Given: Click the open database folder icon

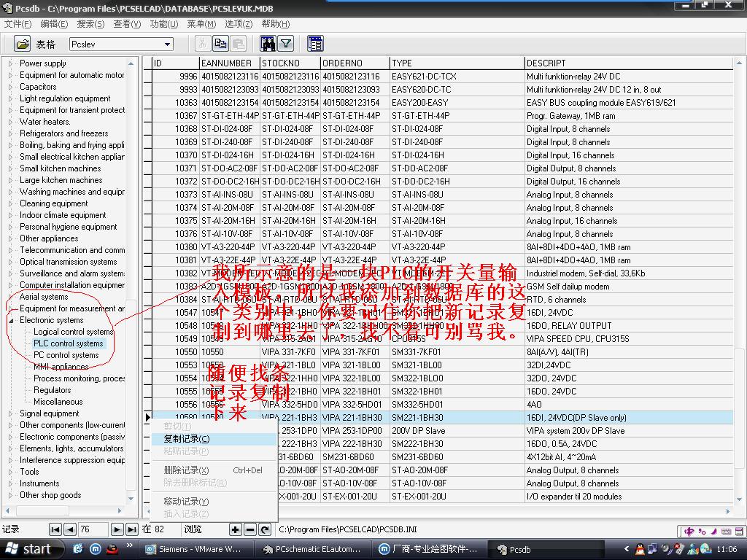Looking at the screenshot, I should click(23, 44).
